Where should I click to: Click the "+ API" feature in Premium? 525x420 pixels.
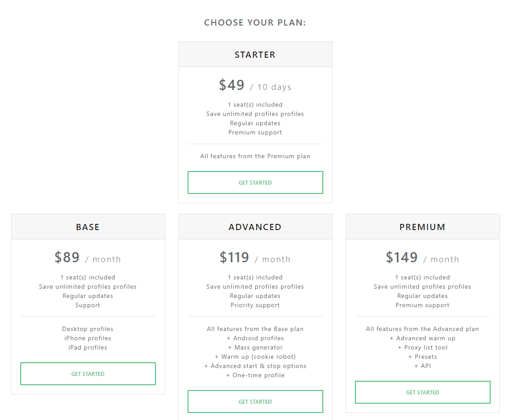tap(422, 366)
